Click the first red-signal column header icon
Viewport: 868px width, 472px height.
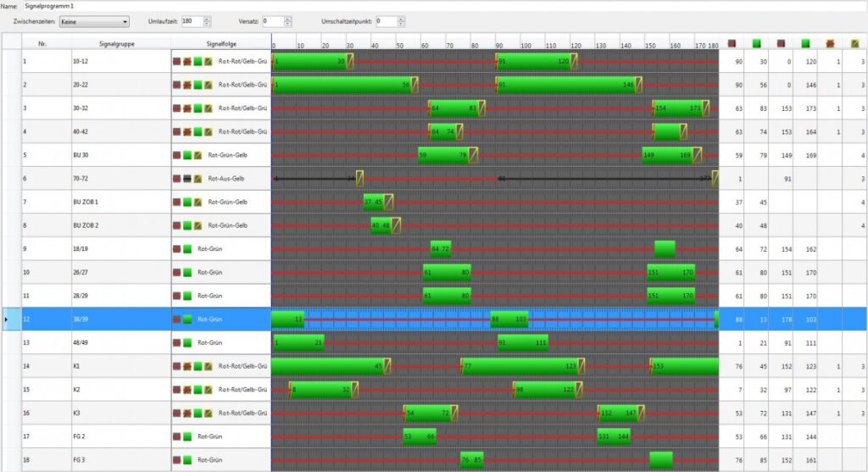tap(732, 44)
